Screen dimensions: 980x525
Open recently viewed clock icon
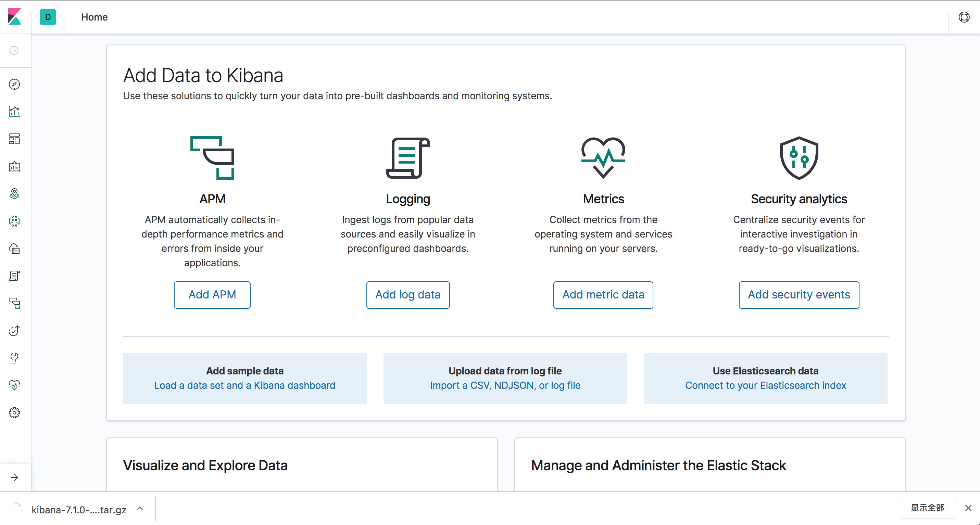(14, 51)
